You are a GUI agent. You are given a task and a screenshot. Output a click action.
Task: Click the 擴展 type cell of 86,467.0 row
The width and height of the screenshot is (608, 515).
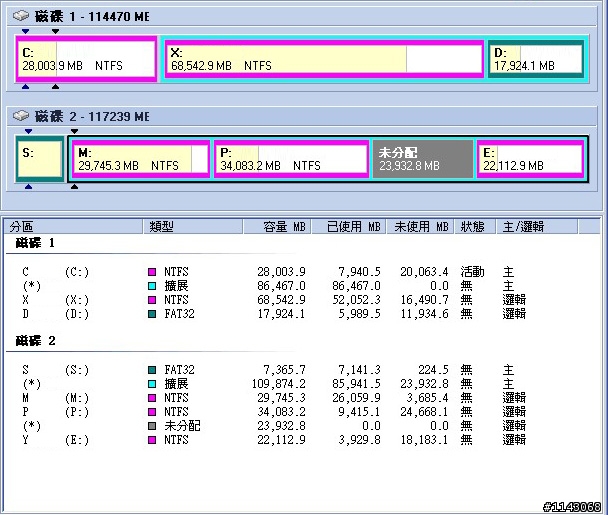pos(176,286)
